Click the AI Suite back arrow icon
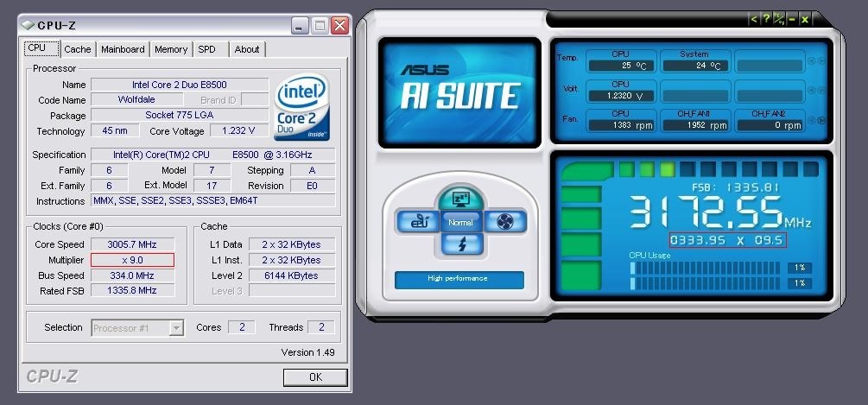868x405 pixels. [x=753, y=19]
